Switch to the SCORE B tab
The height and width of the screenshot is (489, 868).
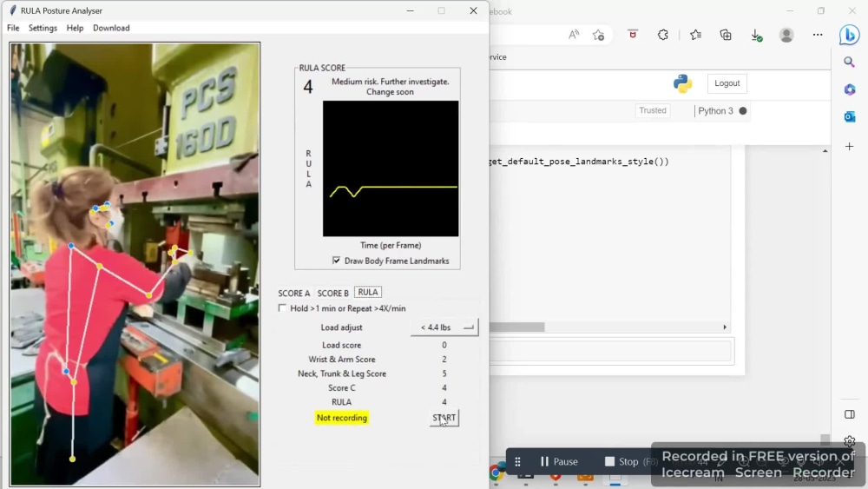click(x=332, y=293)
